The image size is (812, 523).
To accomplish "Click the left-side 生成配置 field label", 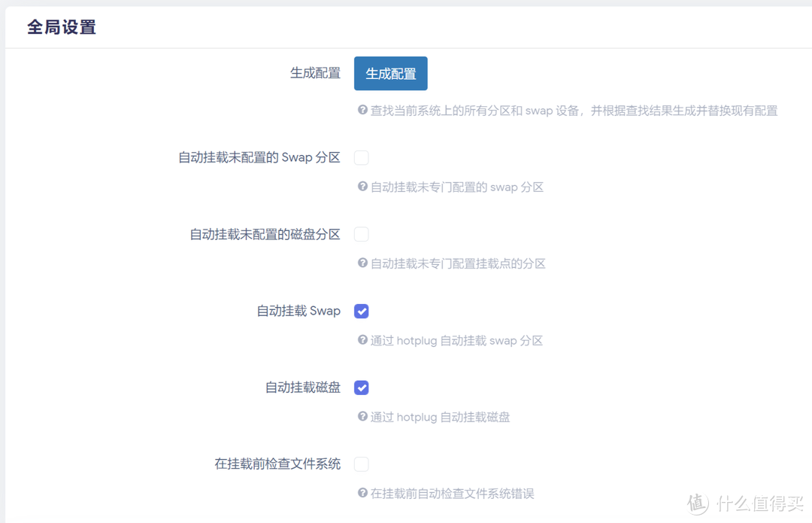I will pyautogui.click(x=315, y=73).
